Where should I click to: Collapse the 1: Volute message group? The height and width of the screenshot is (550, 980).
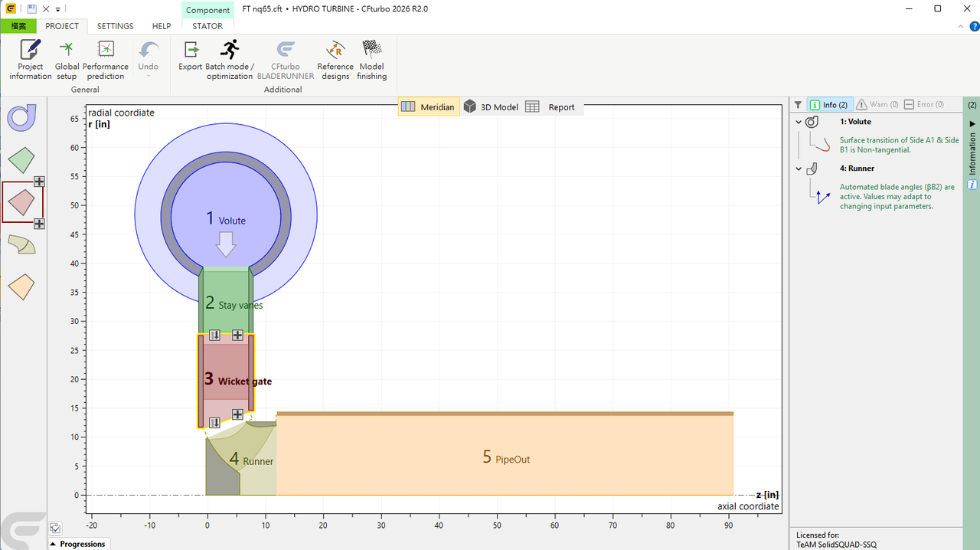pyautogui.click(x=799, y=122)
